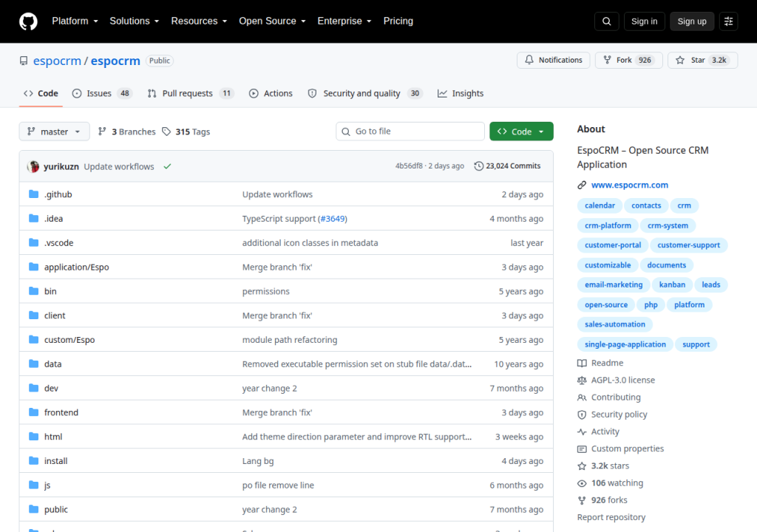The width and height of the screenshot is (757, 532).
Task: Click 'po file remove line' commit message
Action: click(278, 485)
